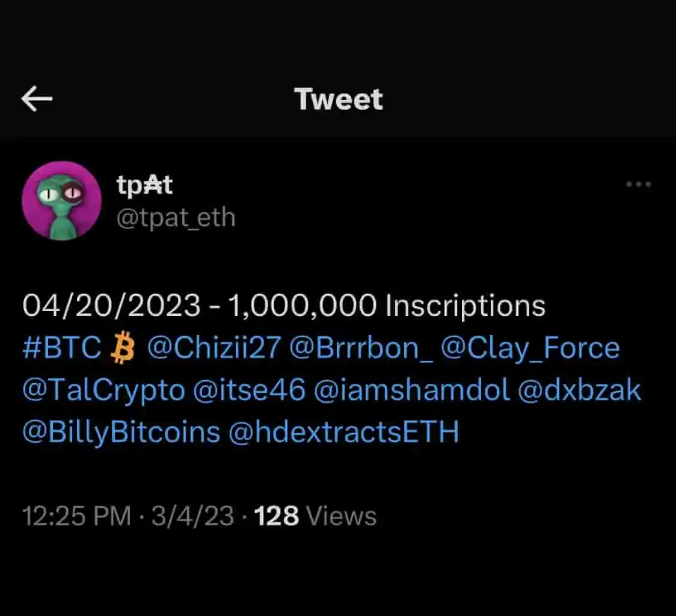Open the @iamshamdol mention
Screen dimensions: 676x616
(x=411, y=391)
